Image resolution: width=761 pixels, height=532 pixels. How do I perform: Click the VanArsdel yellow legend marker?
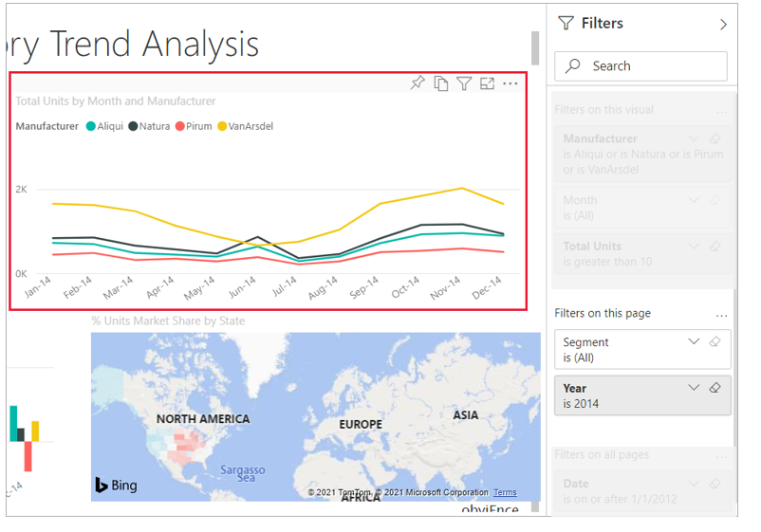tap(223, 126)
